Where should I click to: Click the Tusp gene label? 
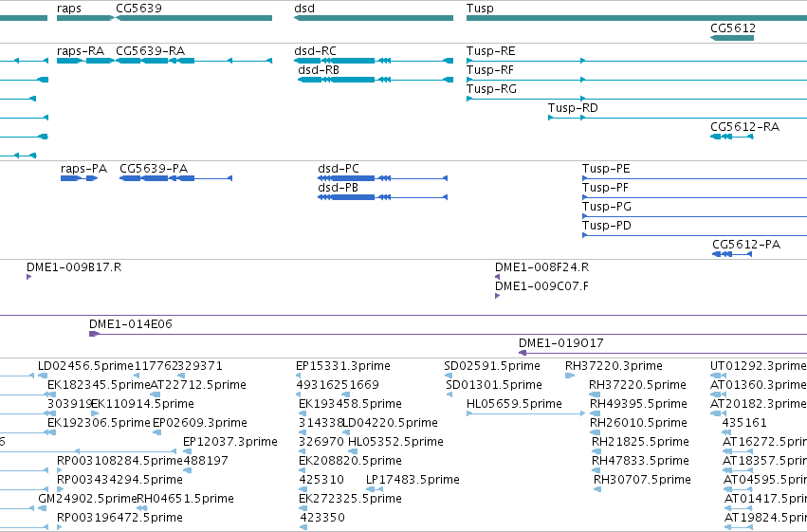tap(480, 9)
